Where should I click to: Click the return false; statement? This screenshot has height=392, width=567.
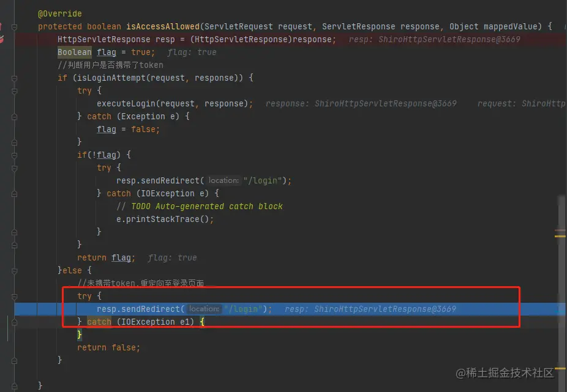[108, 347]
